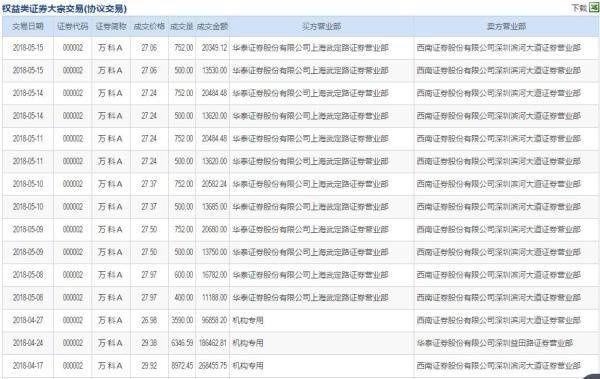Click the price 27.97 in the 16782.00 row
Viewport: 600px width, 379px height.
tap(149, 275)
